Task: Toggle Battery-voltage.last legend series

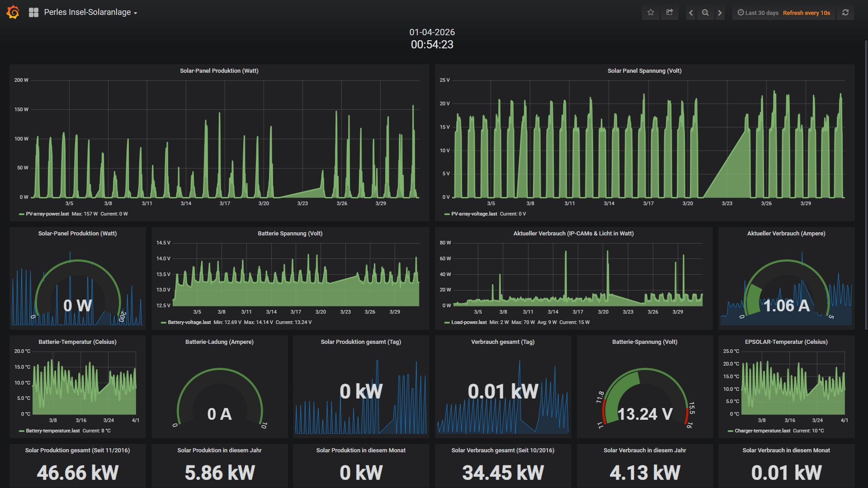Action: coord(189,322)
